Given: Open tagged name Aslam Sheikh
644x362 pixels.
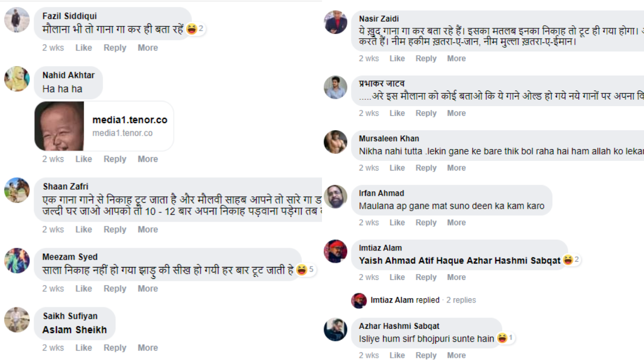Looking at the screenshot, I should pos(75,330).
